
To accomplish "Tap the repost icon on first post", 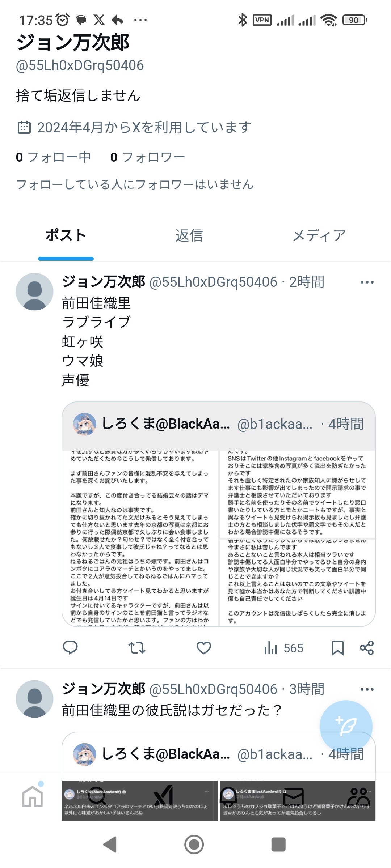I will (x=137, y=648).
